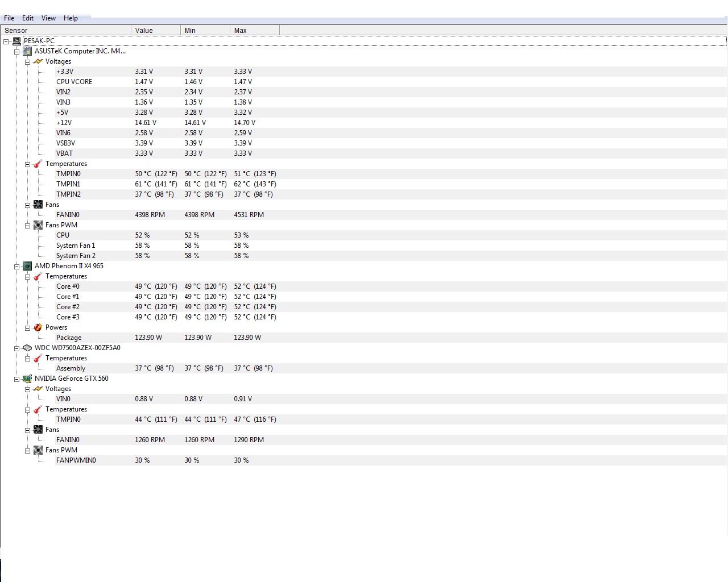Click the Powers flame icon
The height and width of the screenshot is (582, 728).
[x=38, y=327]
